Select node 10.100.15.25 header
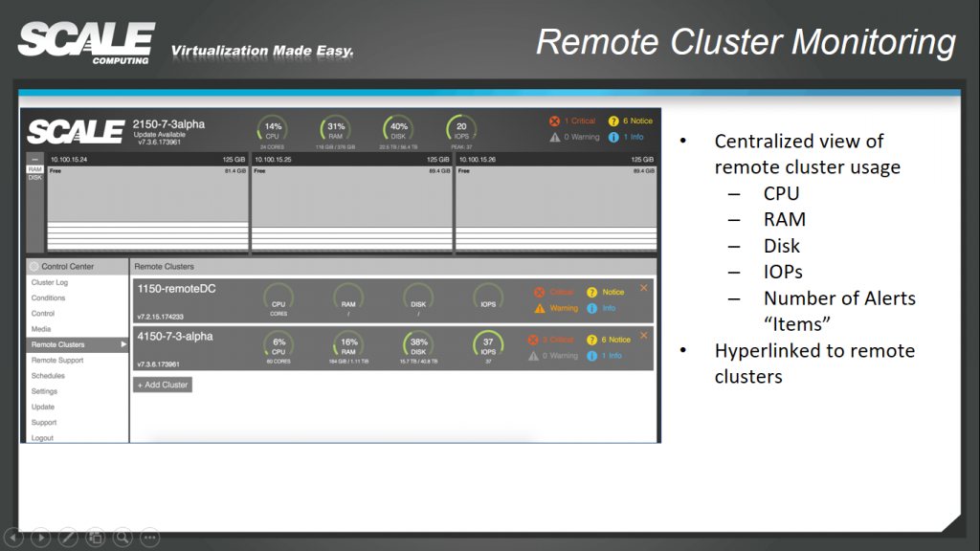 tap(352, 160)
